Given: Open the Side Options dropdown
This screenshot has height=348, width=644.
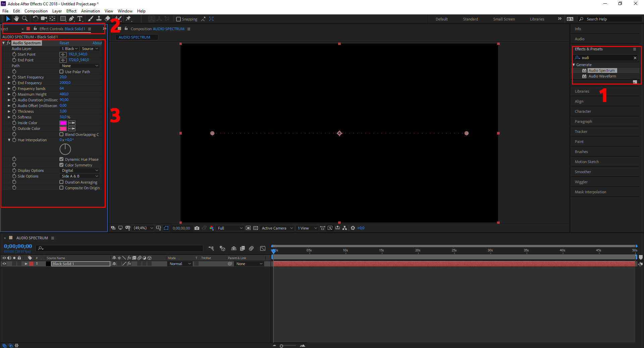Looking at the screenshot, I should pyautogui.click(x=80, y=176).
